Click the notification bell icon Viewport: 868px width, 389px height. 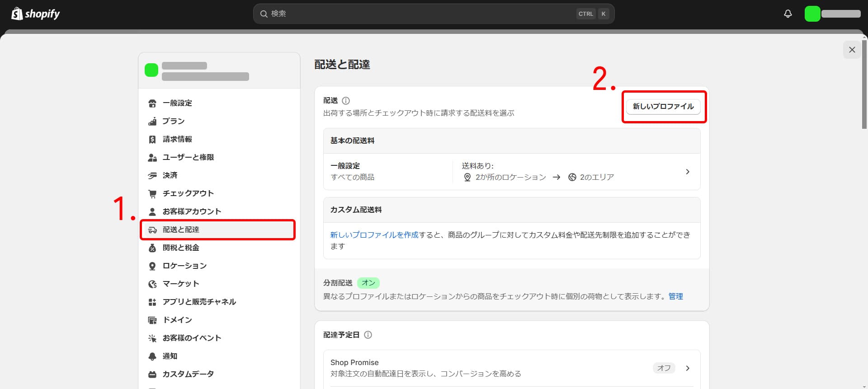point(788,14)
